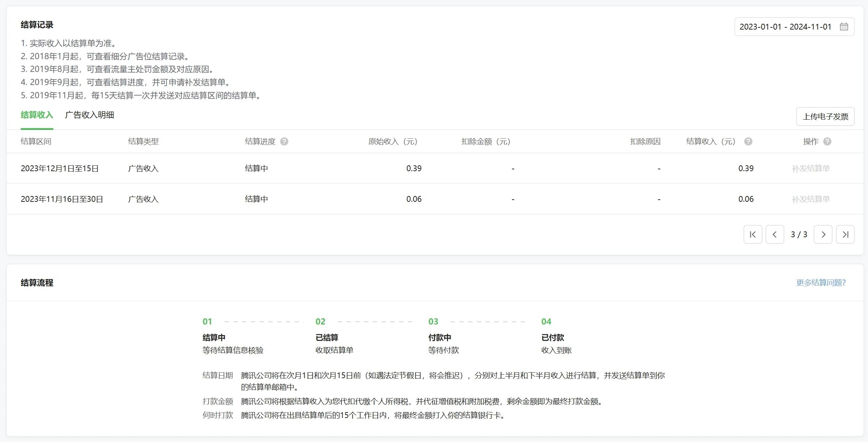The height and width of the screenshot is (442, 868).
Task: Click help icon next to 结算收入（元） header
Action: pyautogui.click(x=748, y=142)
